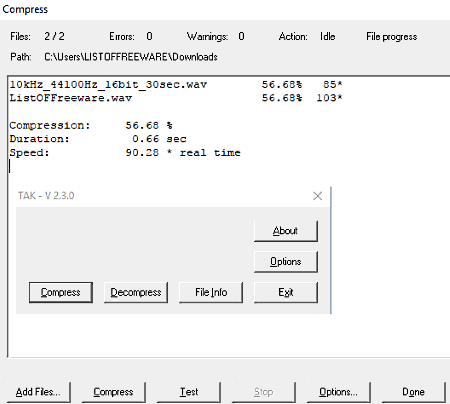Click the greyed-out Stop button
This screenshot has height=404, width=450.
264,392
